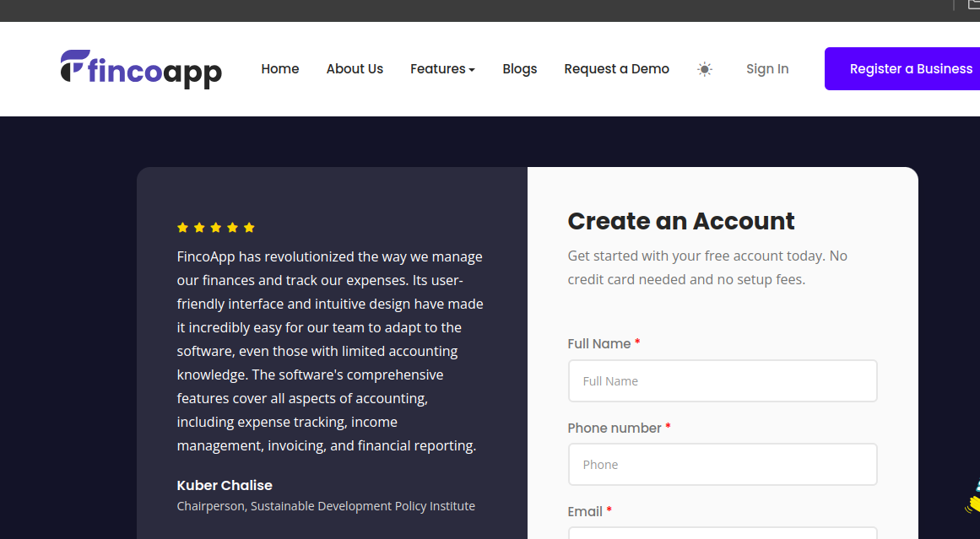Expand the Features dropdown menu
Screen dimensions: 980x539
(x=442, y=69)
